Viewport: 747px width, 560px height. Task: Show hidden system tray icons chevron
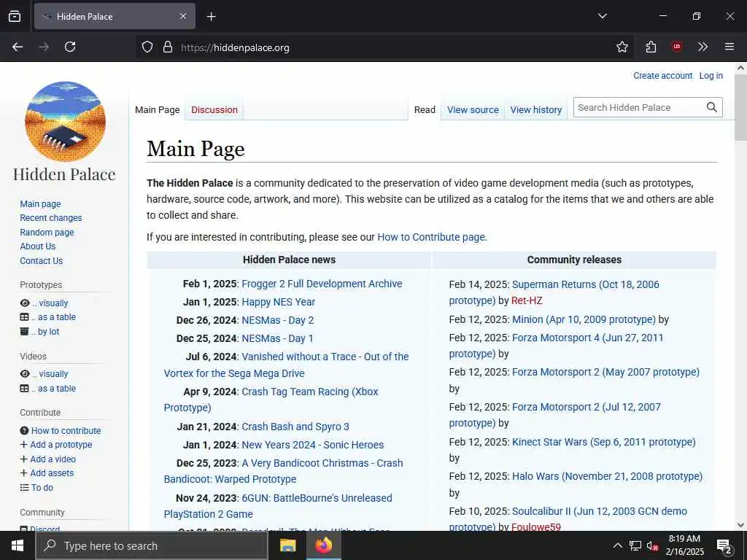617,545
